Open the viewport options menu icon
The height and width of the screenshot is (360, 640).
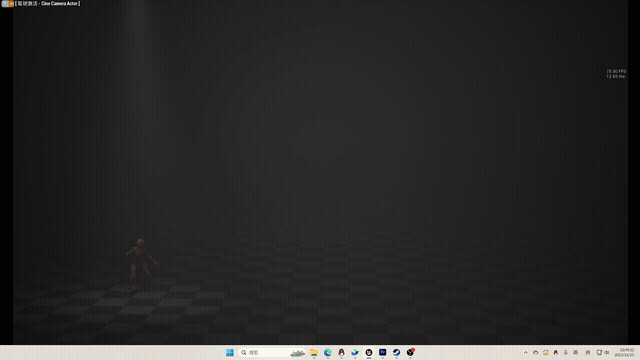coord(4,3)
